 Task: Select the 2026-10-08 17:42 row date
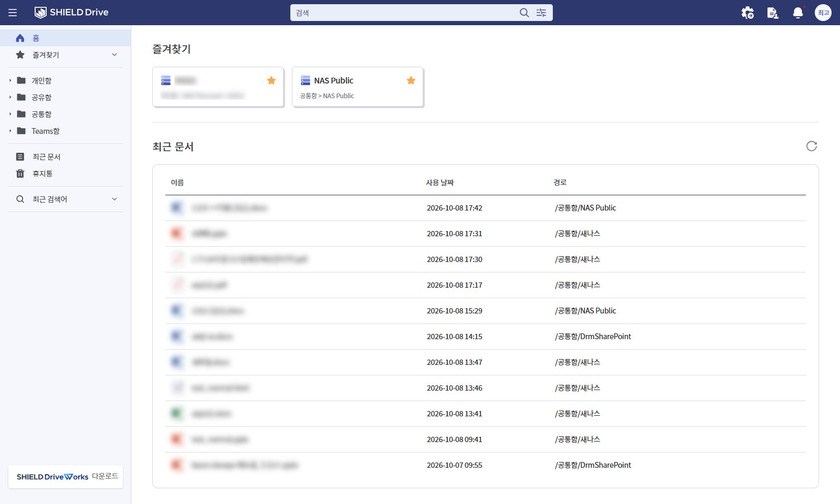455,208
